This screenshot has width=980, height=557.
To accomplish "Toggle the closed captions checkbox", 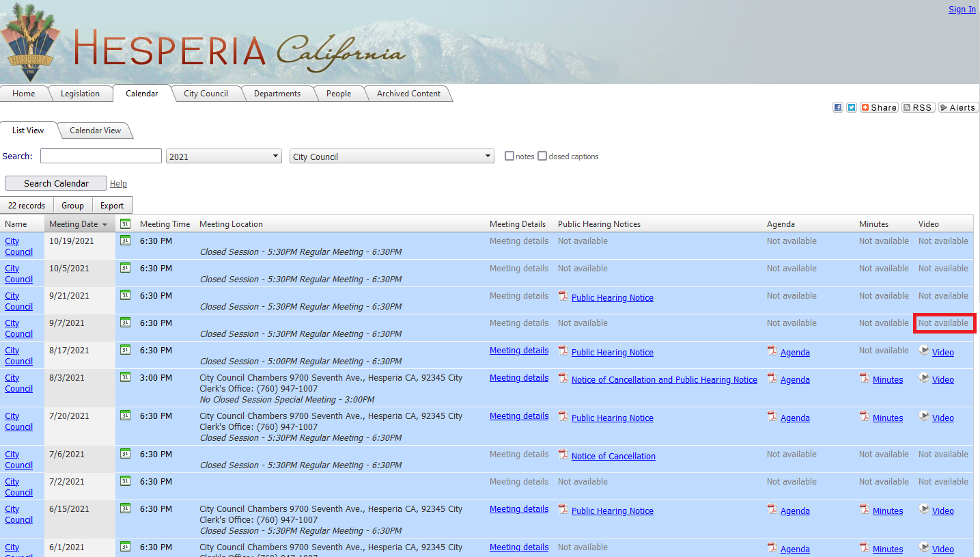I will (x=542, y=156).
